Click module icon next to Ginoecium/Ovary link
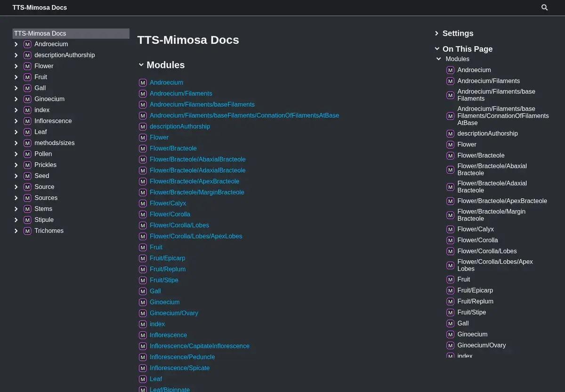 pos(143,313)
